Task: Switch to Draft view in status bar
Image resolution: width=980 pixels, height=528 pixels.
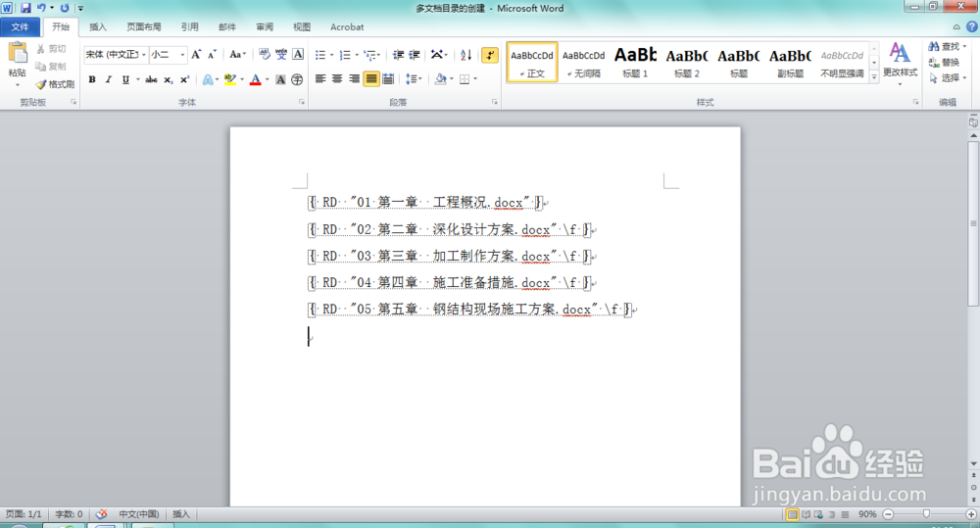Action: tap(845, 515)
